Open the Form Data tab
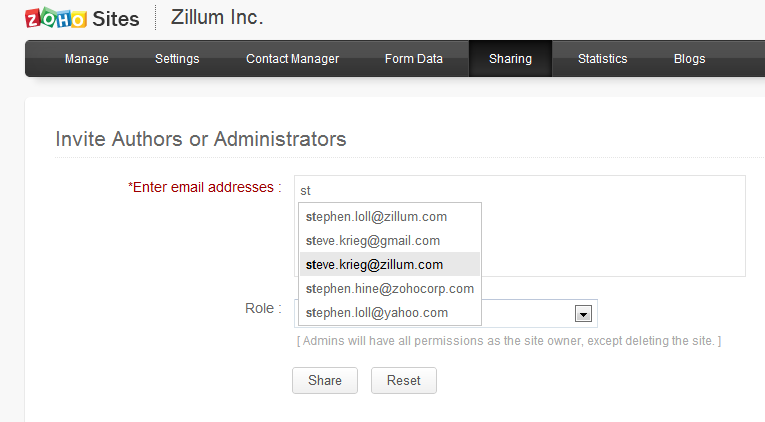This screenshot has width=765, height=422. pos(414,59)
